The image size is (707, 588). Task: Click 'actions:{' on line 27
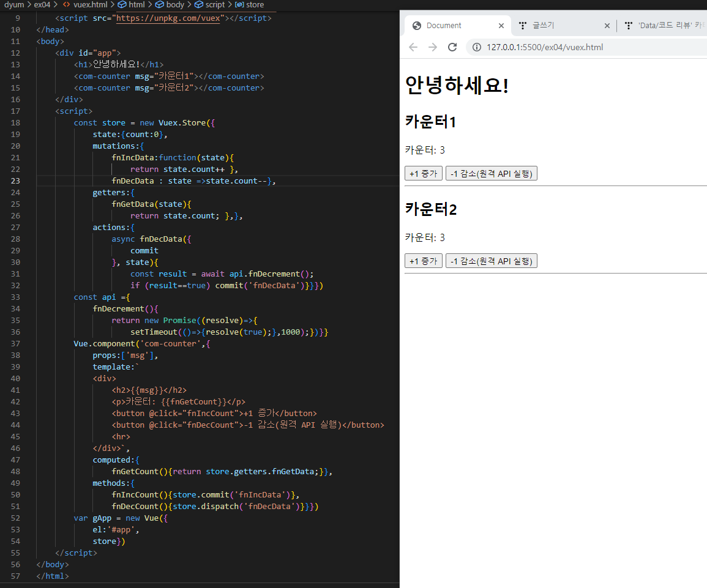(114, 228)
